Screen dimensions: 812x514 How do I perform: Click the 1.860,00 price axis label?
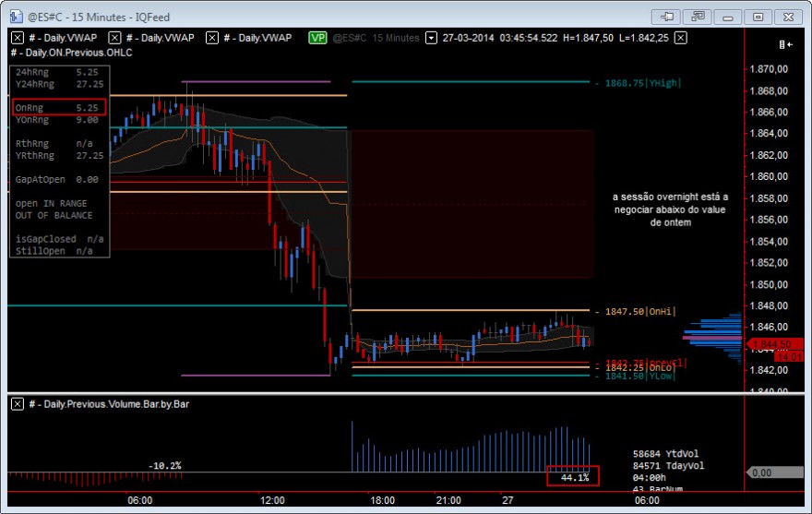pyautogui.click(x=769, y=176)
